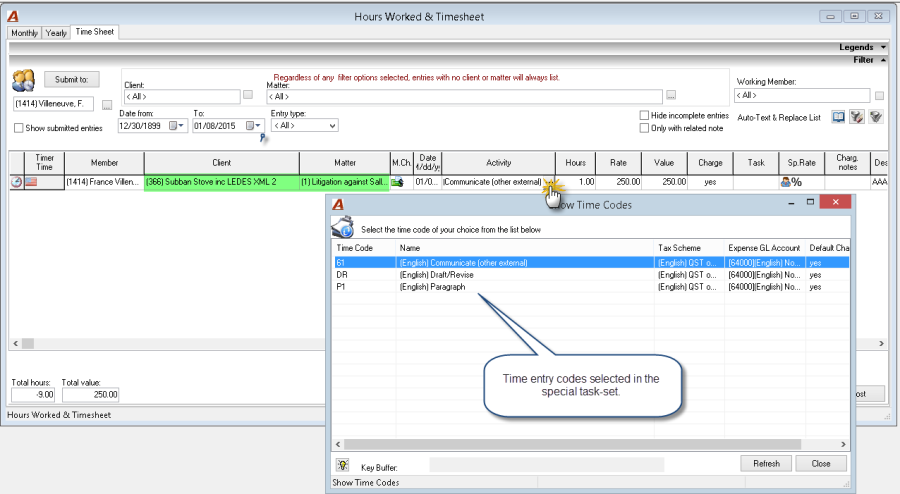Click the timer clock icon in the entry row
Viewport: 900px width, 494px height.
[17, 182]
